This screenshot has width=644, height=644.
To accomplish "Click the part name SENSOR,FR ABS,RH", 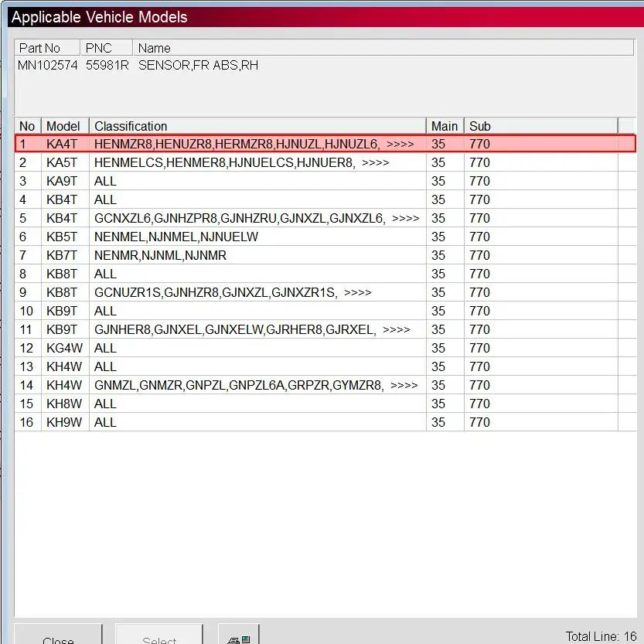I will click(x=199, y=65).
